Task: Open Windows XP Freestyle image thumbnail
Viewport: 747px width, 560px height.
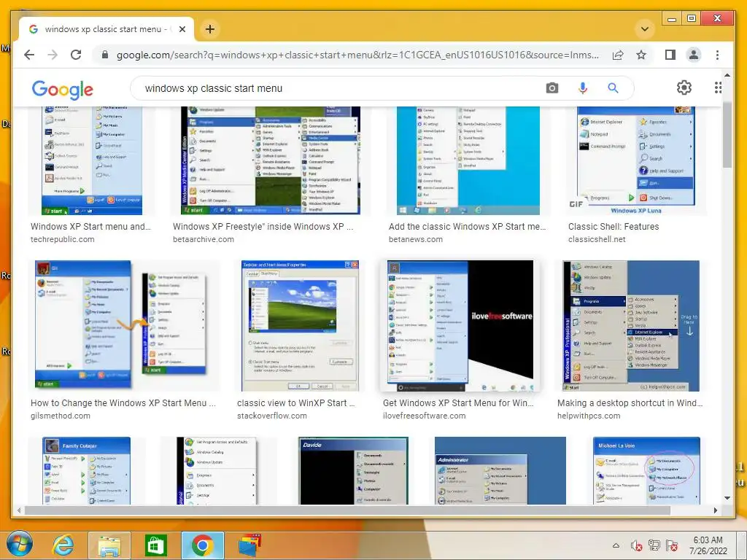Action: point(271,160)
